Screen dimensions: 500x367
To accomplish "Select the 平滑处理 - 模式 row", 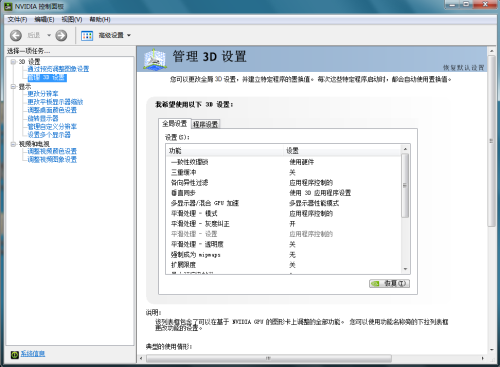I will [284, 214].
